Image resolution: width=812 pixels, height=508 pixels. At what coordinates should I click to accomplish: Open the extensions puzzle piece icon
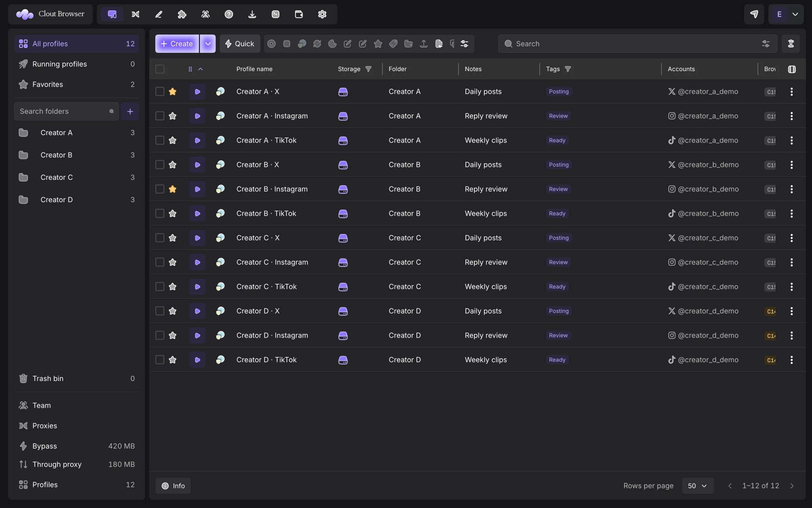tap(182, 14)
